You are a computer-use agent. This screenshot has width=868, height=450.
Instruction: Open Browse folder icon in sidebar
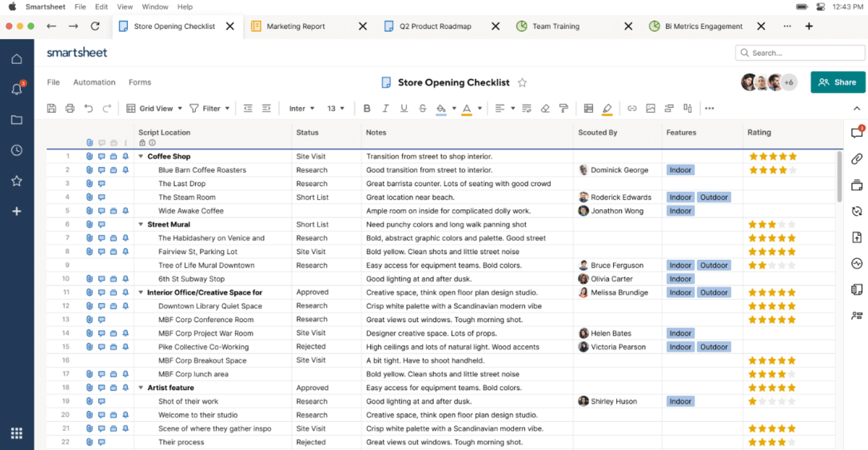pyautogui.click(x=17, y=120)
